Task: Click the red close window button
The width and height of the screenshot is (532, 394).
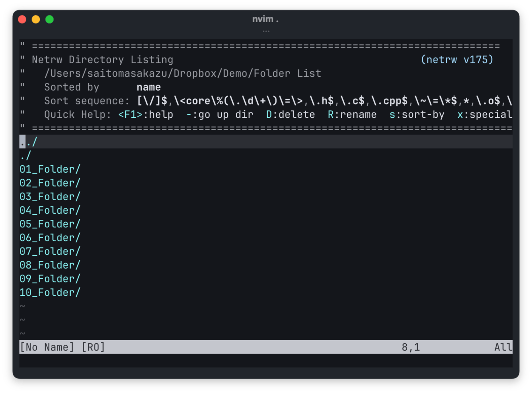Action: [x=22, y=20]
